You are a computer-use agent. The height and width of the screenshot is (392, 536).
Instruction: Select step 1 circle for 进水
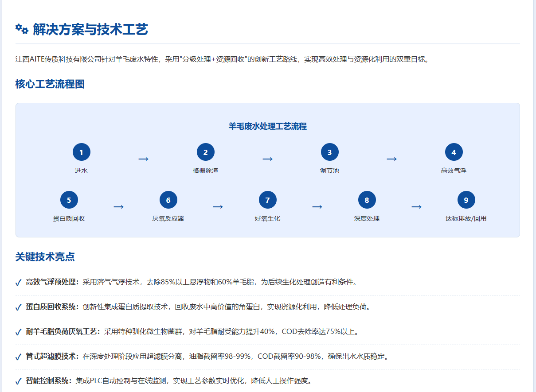tap(82, 152)
